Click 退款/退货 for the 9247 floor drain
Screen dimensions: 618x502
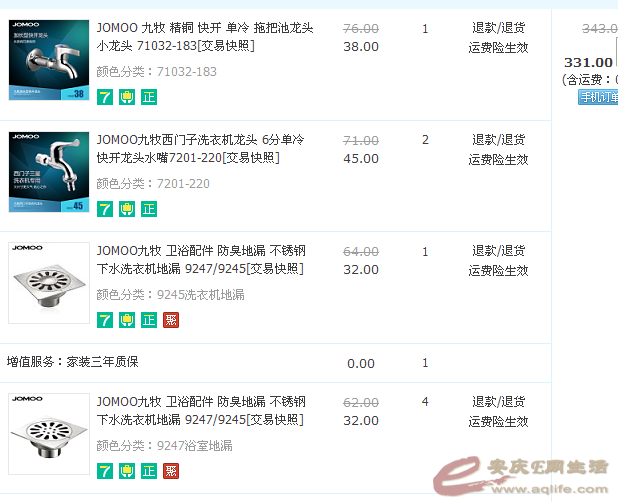point(499,402)
